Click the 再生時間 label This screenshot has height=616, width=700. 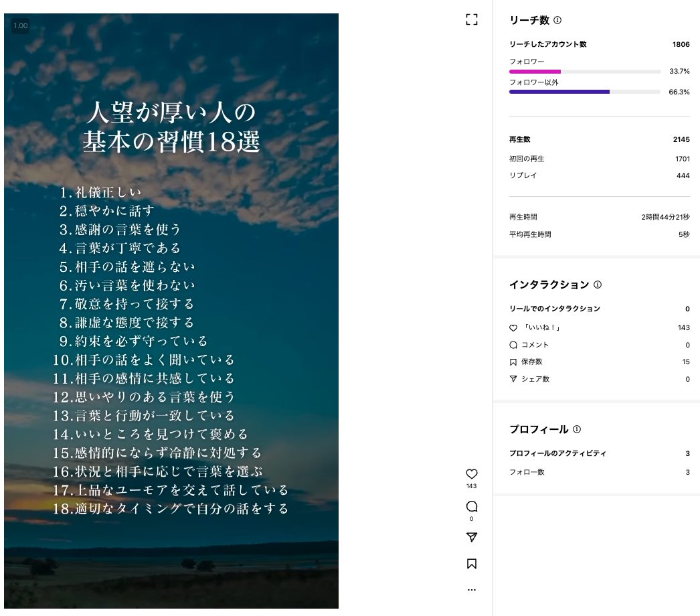click(523, 217)
